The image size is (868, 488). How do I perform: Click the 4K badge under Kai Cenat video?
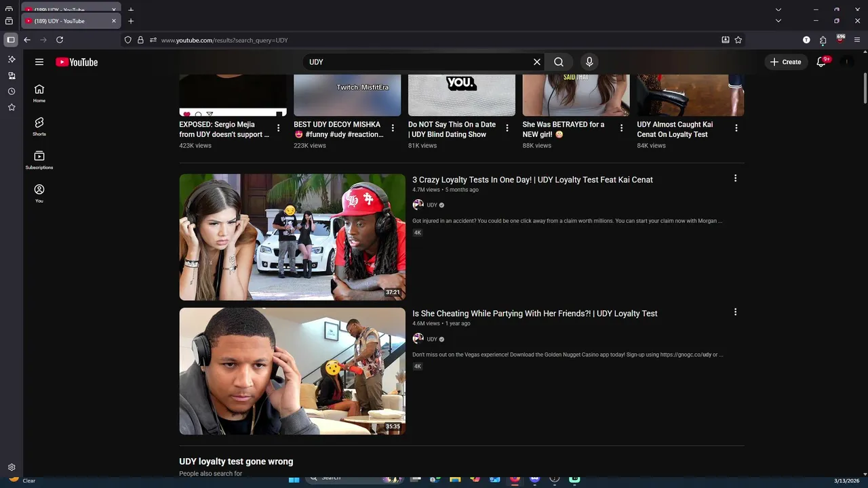(x=418, y=232)
